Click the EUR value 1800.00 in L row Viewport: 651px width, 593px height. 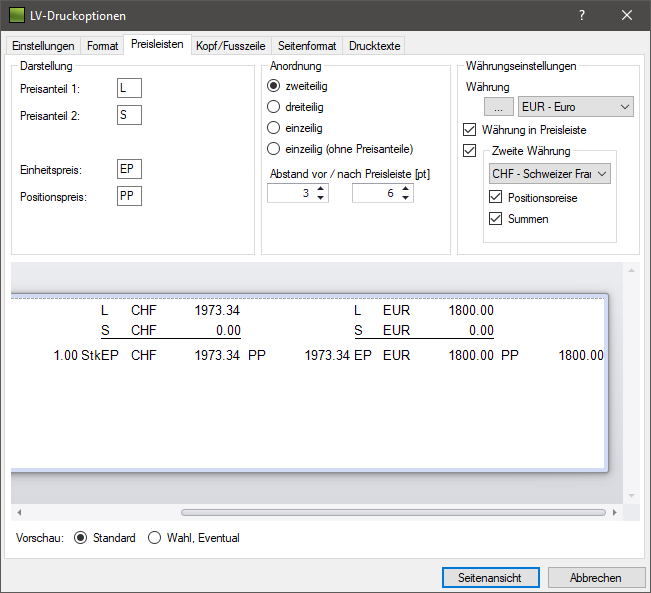point(471,310)
